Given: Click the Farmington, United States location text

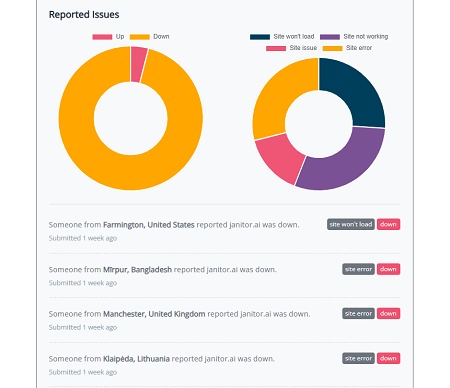Looking at the screenshot, I should coord(149,225).
